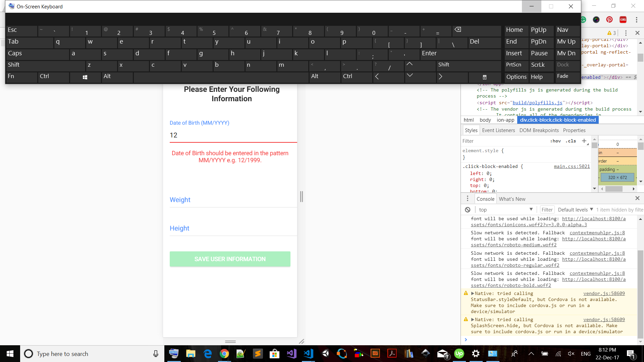The width and height of the screenshot is (644, 362).
Task: Toggle the ScrLk key
Action: pyautogui.click(x=542, y=65)
